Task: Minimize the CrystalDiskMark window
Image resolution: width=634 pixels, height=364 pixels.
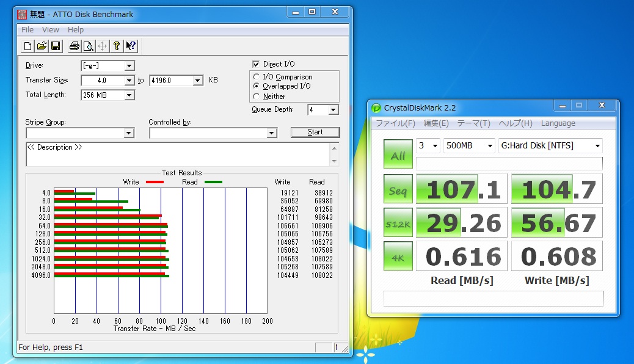Action: (x=563, y=106)
